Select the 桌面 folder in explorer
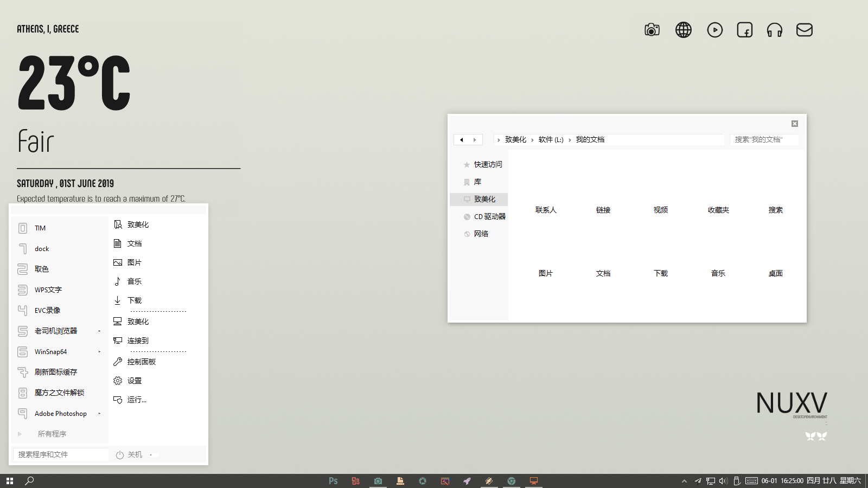 pos(776,273)
